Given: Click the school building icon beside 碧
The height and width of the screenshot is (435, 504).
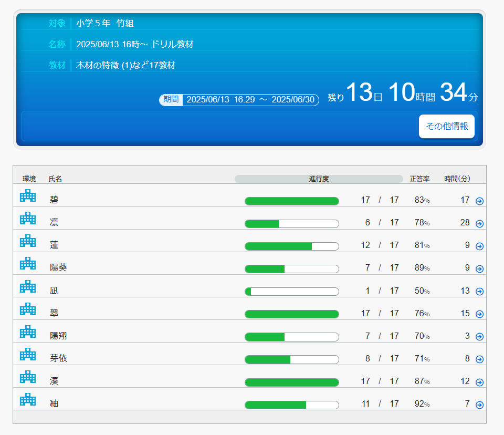Looking at the screenshot, I should click(x=28, y=196).
